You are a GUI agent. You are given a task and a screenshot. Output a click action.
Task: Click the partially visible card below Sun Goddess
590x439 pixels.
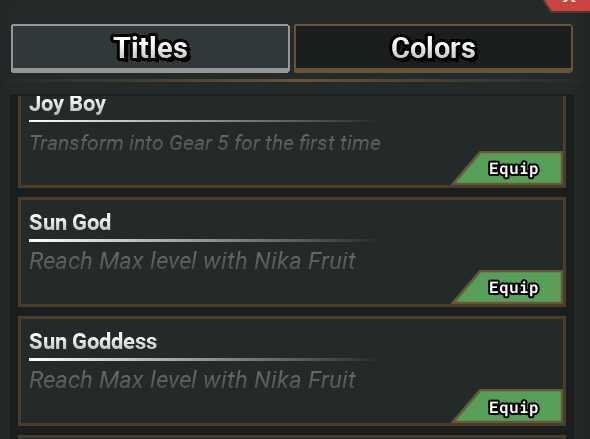pyautogui.click(x=292, y=437)
